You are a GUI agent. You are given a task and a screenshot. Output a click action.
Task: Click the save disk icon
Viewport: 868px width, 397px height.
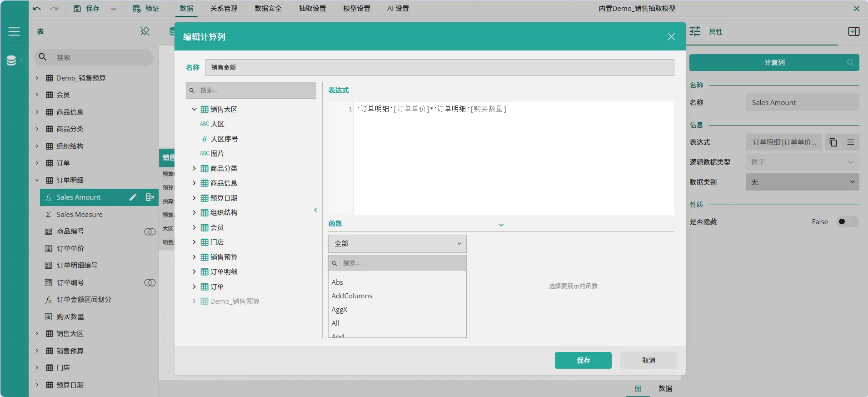(x=77, y=9)
